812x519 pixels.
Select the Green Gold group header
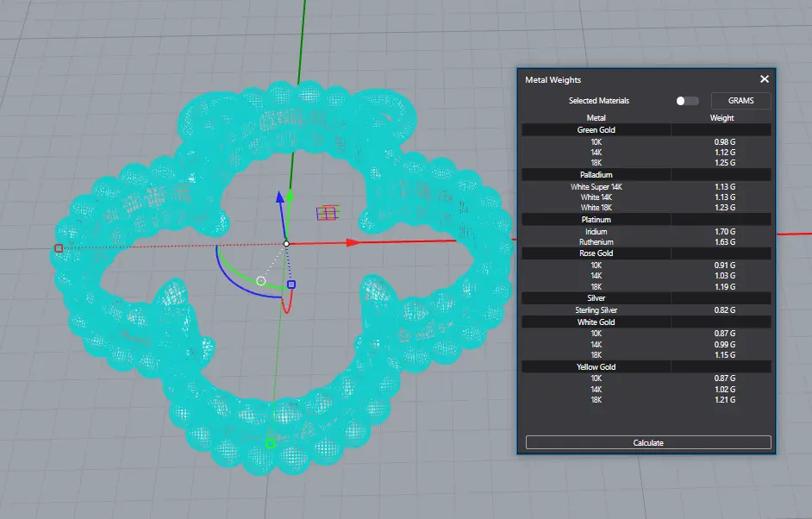pos(596,130)
